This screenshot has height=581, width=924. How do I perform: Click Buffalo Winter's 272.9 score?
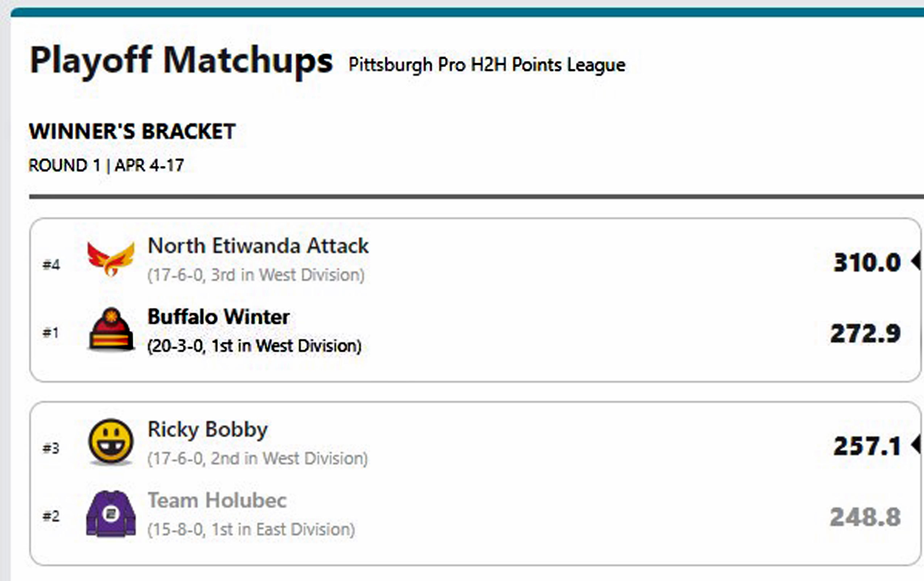point(865,333)
